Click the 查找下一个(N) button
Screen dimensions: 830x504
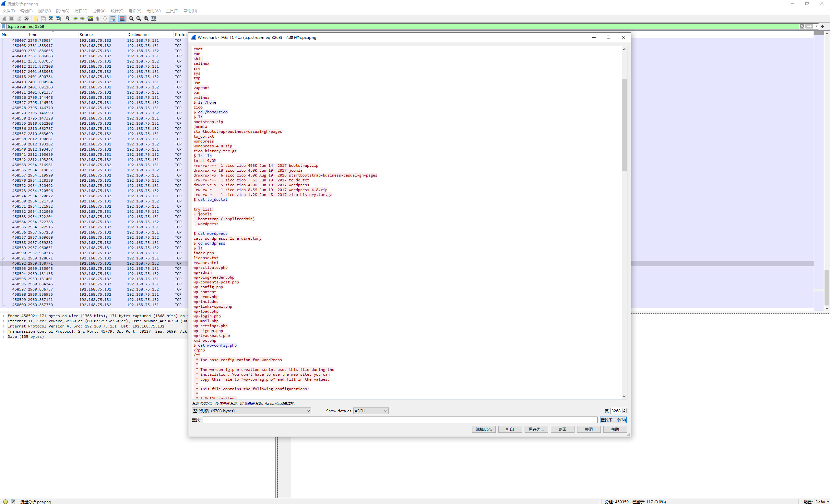[x=613, y=420]
